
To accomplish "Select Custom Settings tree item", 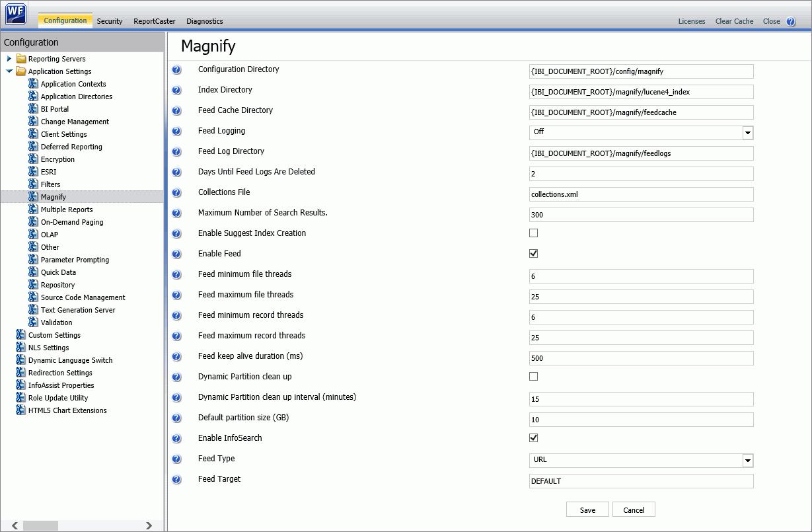I will click(x=54, y=335).
